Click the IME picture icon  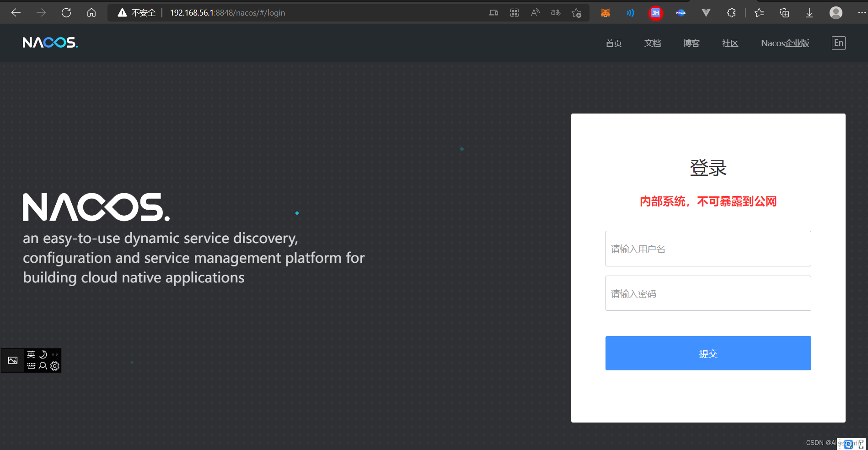[13, 360]
